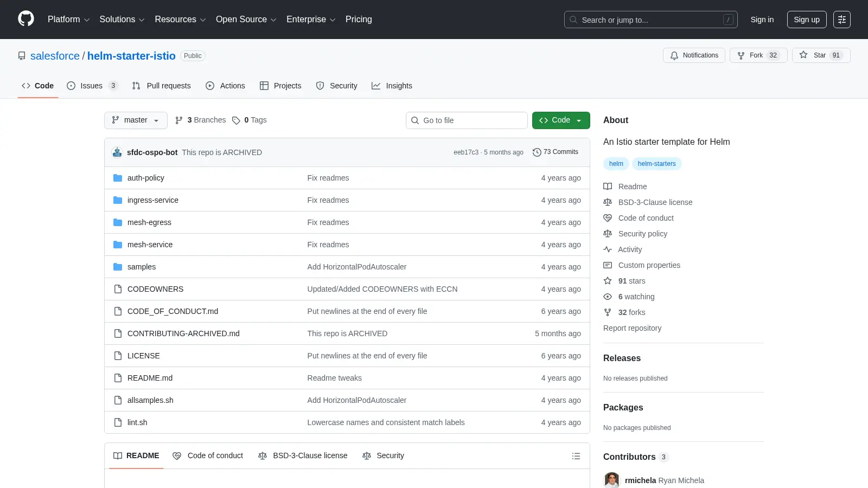Focus the Go to file field
This screenshot has width=868, height=488.
tap(467, 120)
